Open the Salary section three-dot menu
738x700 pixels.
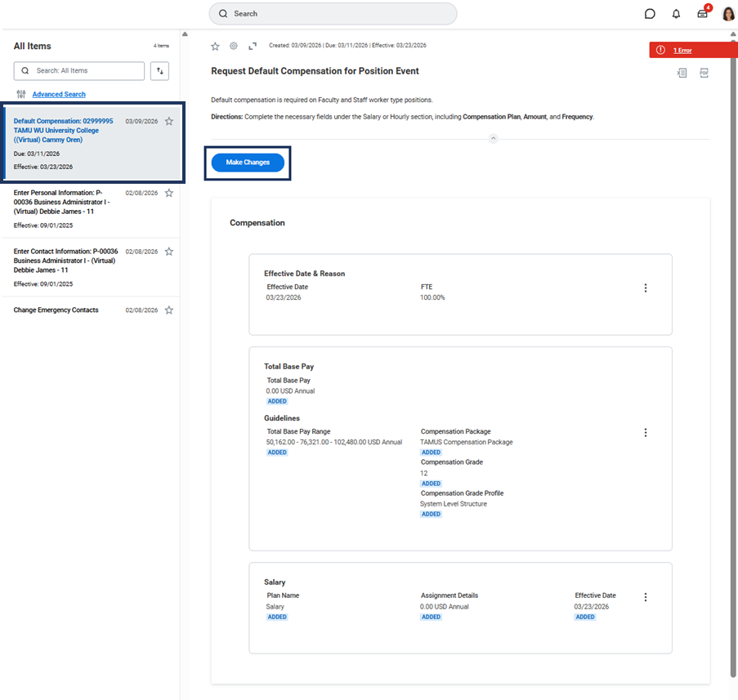(646, 597)
